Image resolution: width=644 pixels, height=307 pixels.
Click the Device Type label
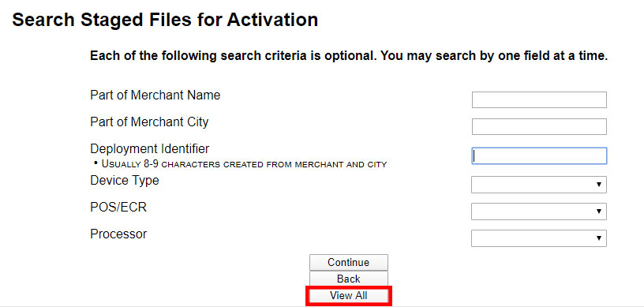(x=125, y=181)
